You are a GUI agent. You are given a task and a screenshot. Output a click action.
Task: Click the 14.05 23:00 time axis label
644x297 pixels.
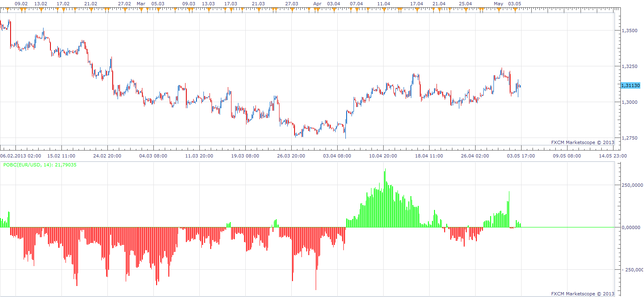[x=613, y=156]
